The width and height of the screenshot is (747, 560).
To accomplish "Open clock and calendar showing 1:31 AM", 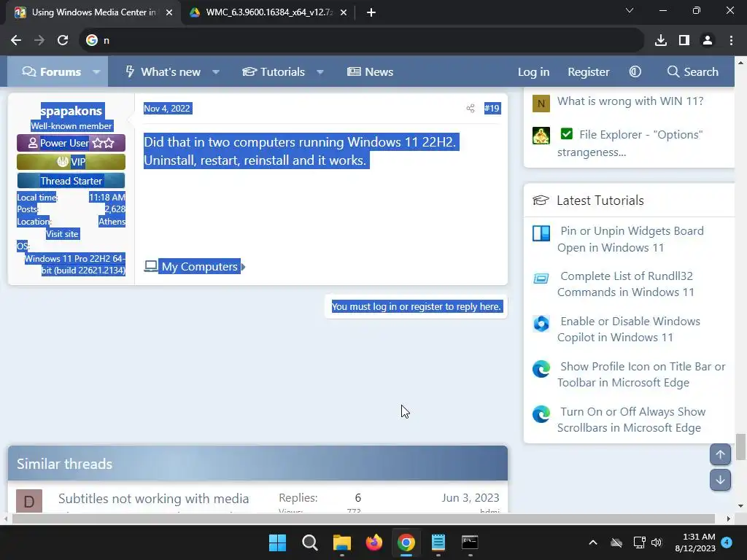I will pyautogui.click(x=695, y=542).
